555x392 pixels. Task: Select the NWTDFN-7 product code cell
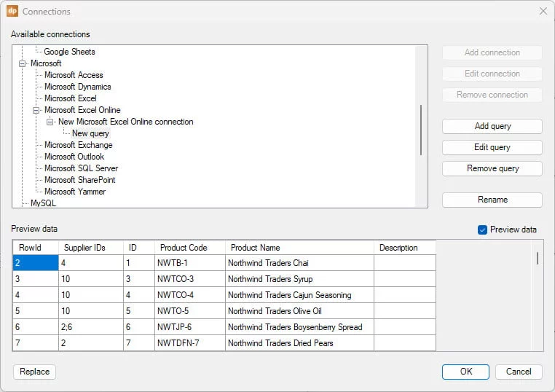pos(190,342)
